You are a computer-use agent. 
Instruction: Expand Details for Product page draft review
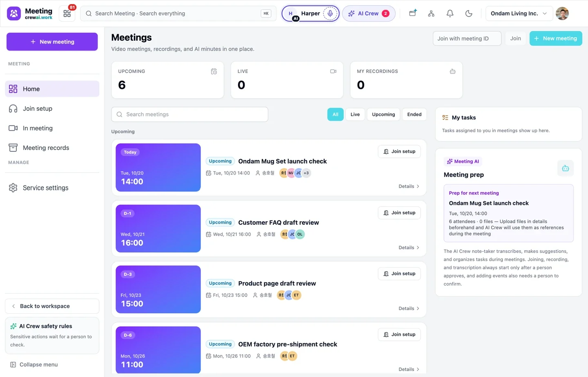(409, 308)
